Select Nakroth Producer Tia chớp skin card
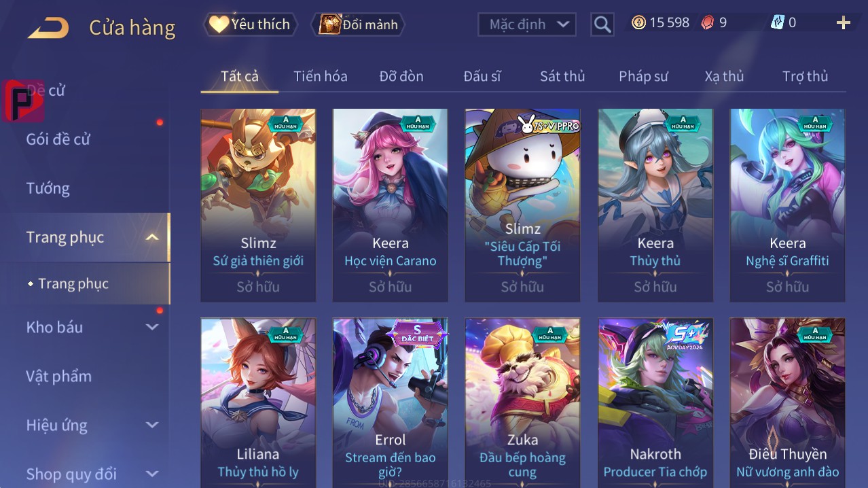 (655, 402)
